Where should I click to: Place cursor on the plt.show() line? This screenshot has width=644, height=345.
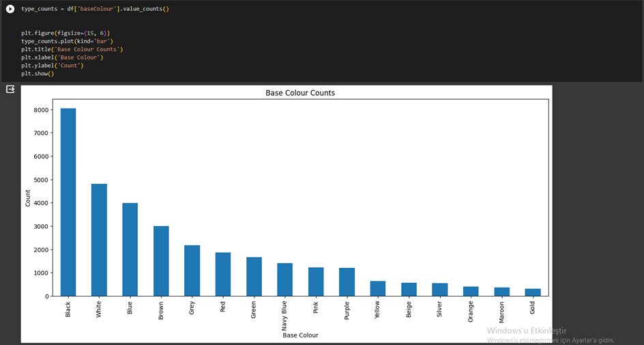coord(38,74)
